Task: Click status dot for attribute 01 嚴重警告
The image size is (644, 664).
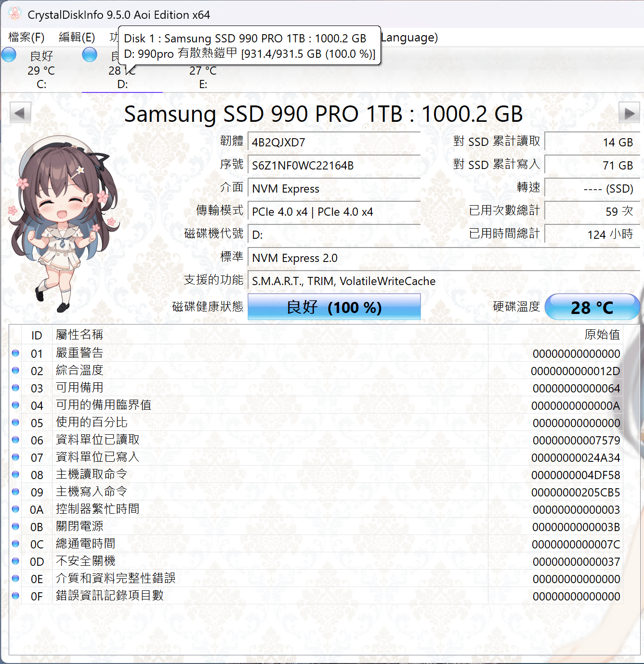Action: 15,353
